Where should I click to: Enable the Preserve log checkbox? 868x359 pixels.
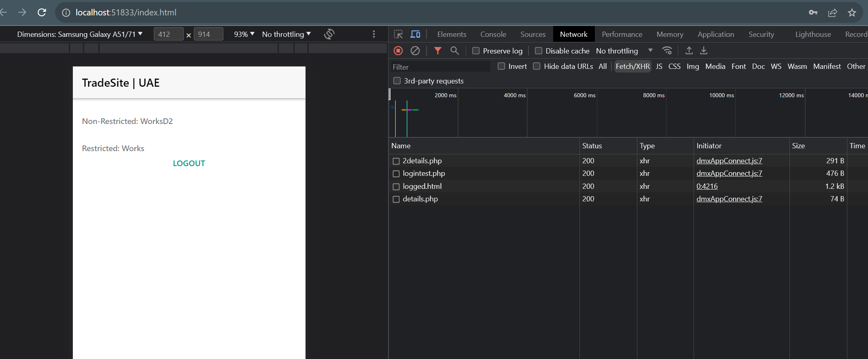(476, 51)
